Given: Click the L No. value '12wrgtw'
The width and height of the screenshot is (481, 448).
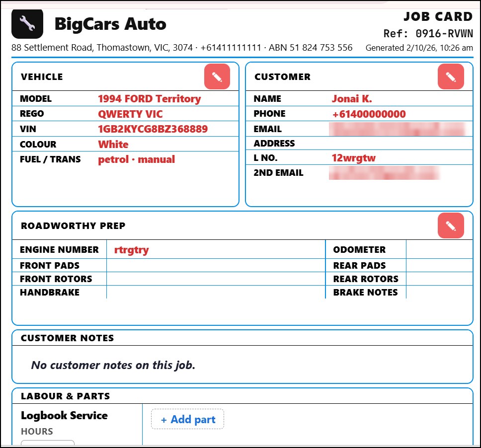Looking at the screenshot, I should click(x=353, y=158).
